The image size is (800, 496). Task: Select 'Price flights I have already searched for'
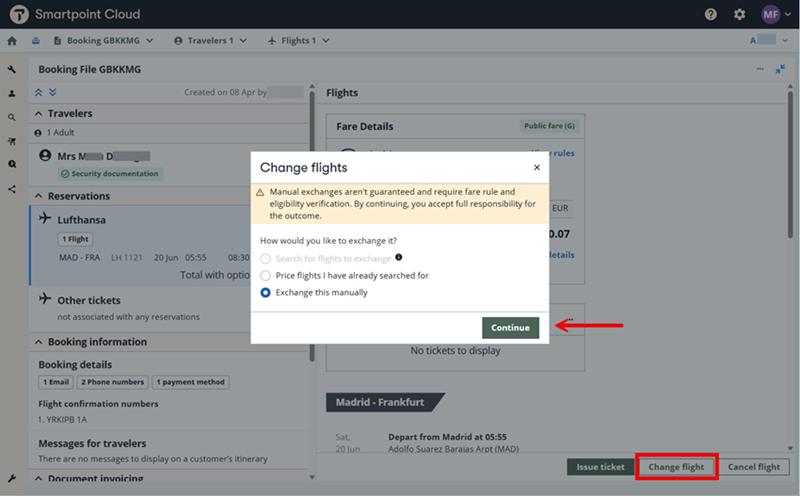(265, 275)
